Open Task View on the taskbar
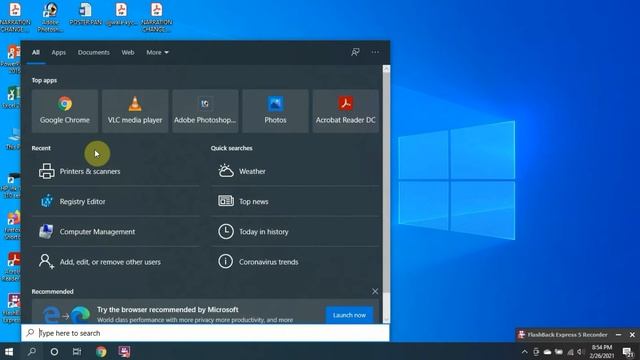This screenshot has width=640, height=360. click(77, 351)
